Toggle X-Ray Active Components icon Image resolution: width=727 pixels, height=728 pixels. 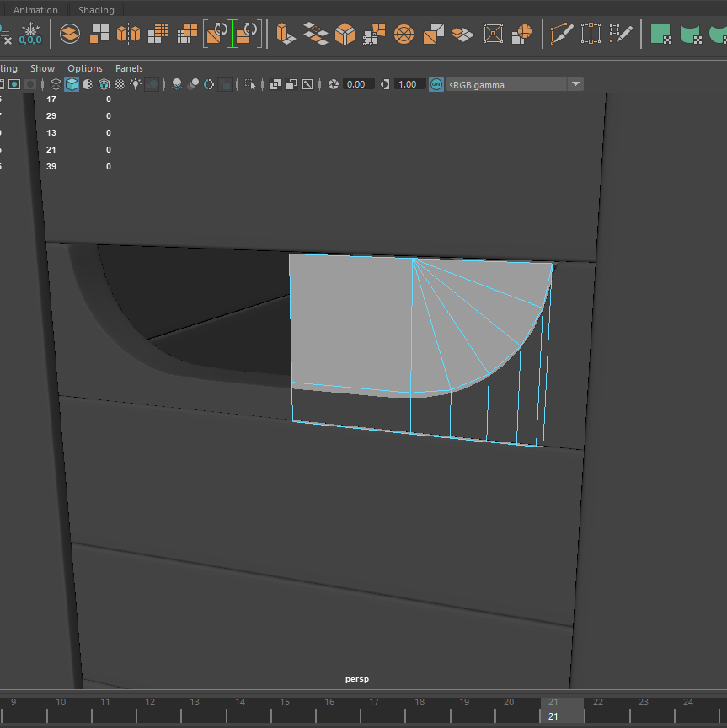point(291,84)
